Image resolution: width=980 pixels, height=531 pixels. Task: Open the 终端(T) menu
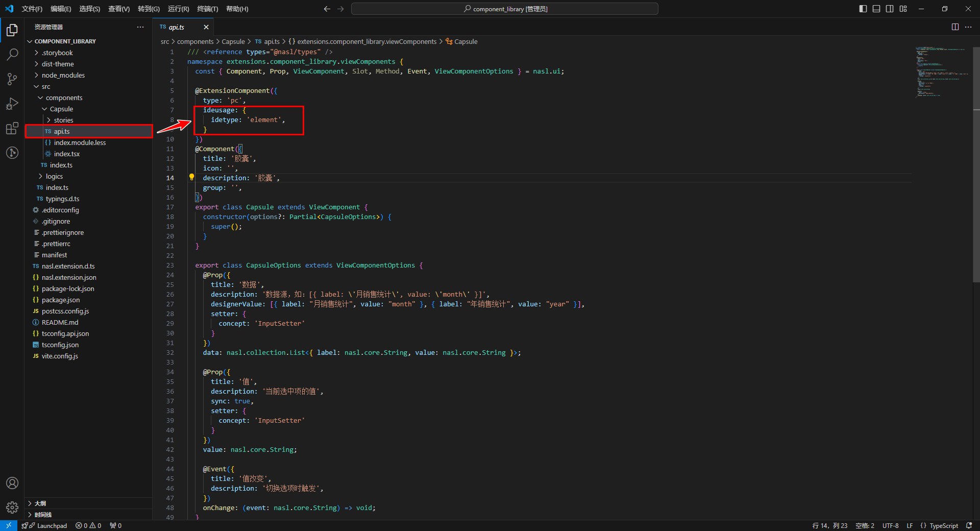208,9
